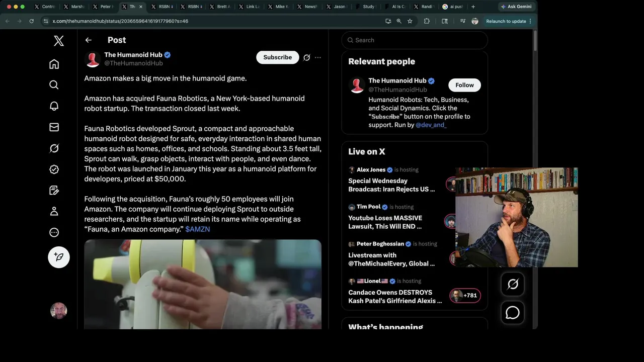Subscribe to The Humanoid Hub

click(x=278, y=57)
